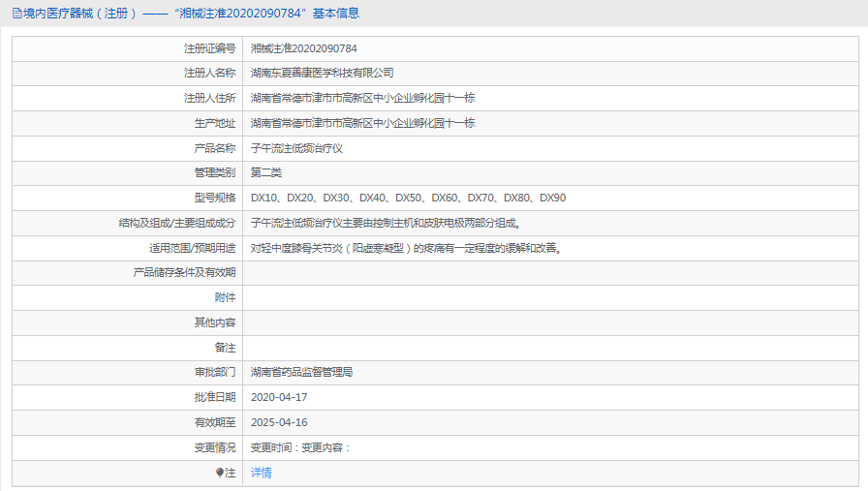868x491 pixels.
Task: Click model specs DX10、DX20… value
Action: point(408,198)
